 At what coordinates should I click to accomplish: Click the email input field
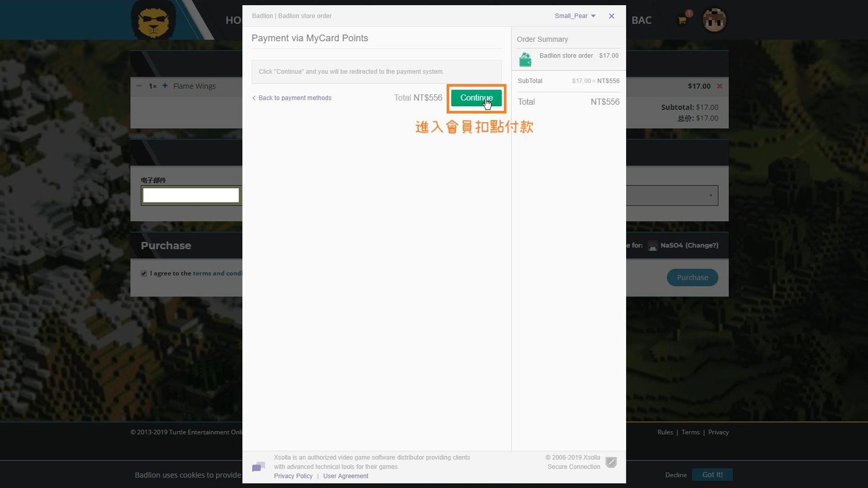(x=191, y=195)
